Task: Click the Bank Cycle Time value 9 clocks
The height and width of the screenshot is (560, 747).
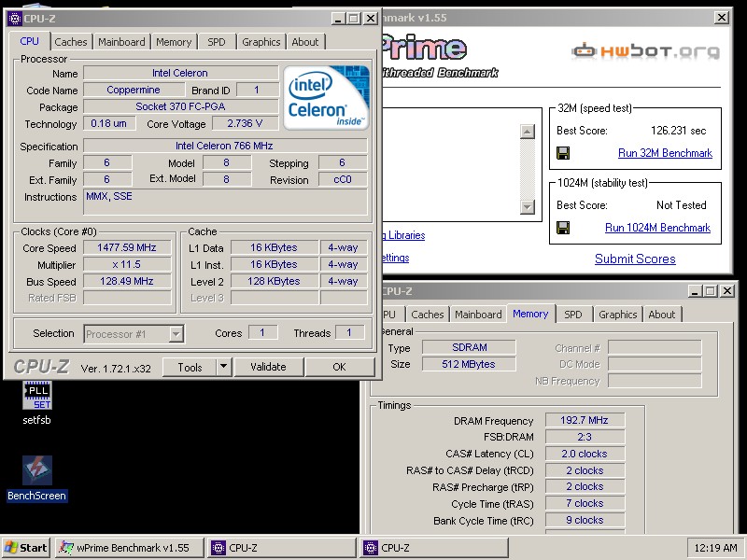Action: pyautogui.click(x=585, y=520)
